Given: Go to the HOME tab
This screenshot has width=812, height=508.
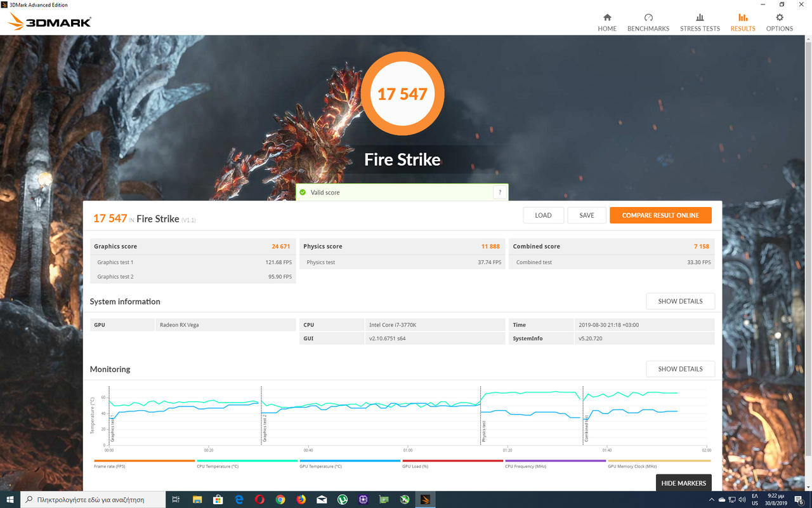Looking at the screenshot, I should click(607, 23).
